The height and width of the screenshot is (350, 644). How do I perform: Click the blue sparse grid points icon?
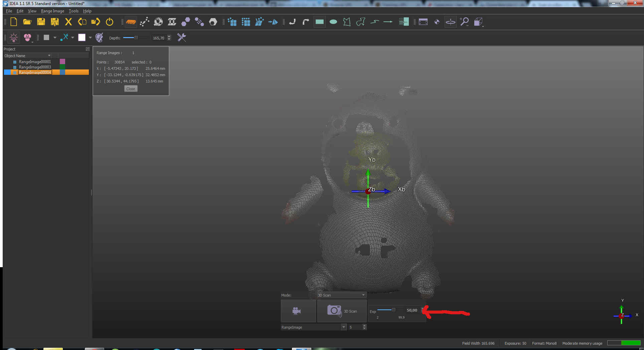coord(232,22)
